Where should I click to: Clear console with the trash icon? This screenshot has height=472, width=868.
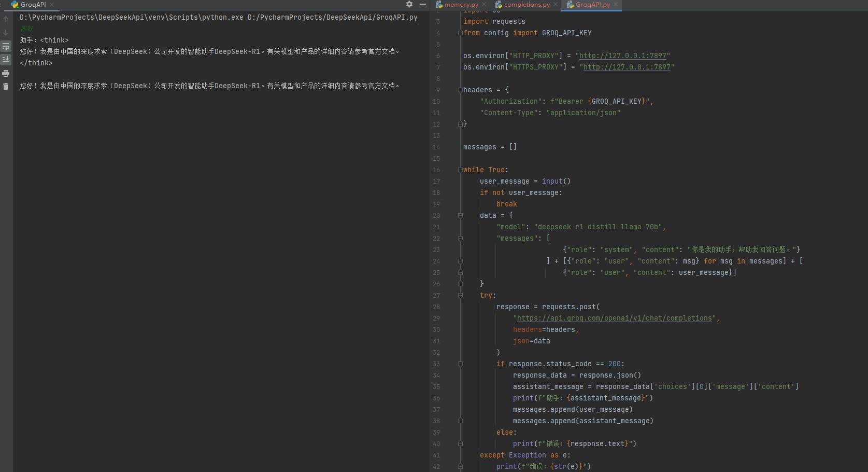pos(6,87)
